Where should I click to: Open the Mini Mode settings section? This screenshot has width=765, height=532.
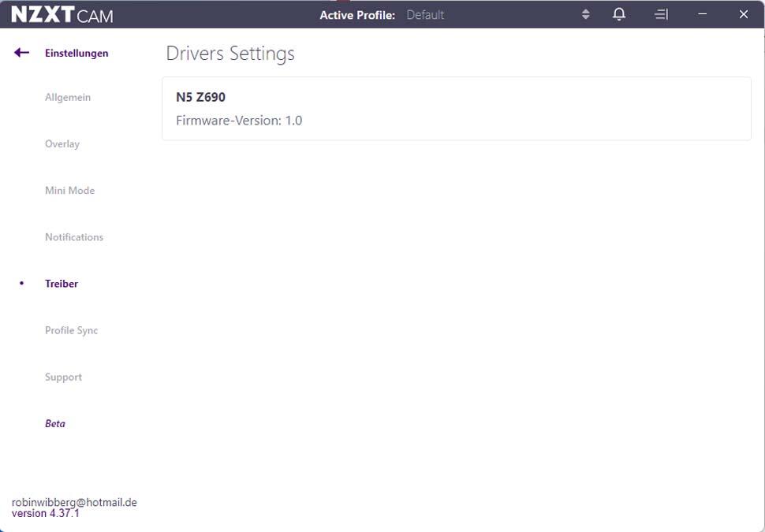[69, 190]
